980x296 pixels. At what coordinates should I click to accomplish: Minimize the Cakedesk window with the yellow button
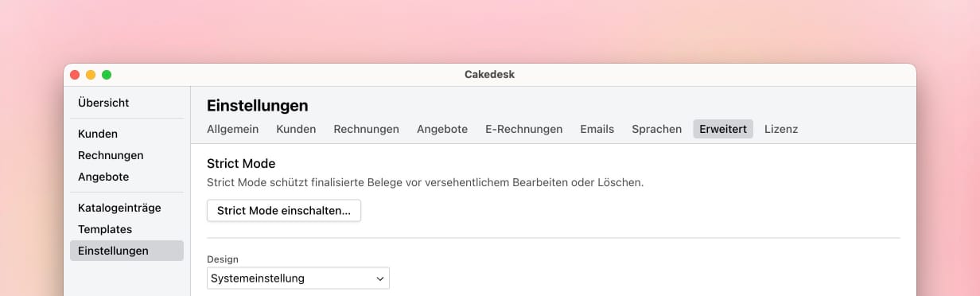[91, 75]
